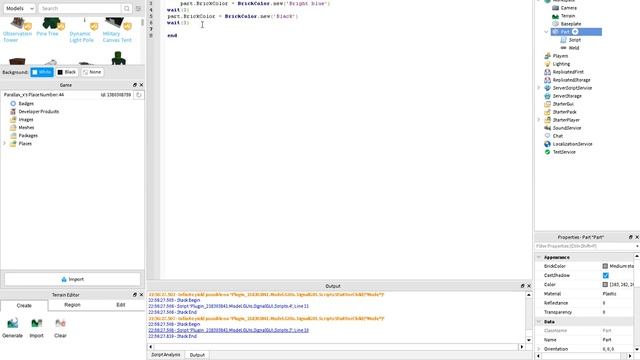The image size is (640, 360).
Task: Close the Output panel
Action: [529, 286]
